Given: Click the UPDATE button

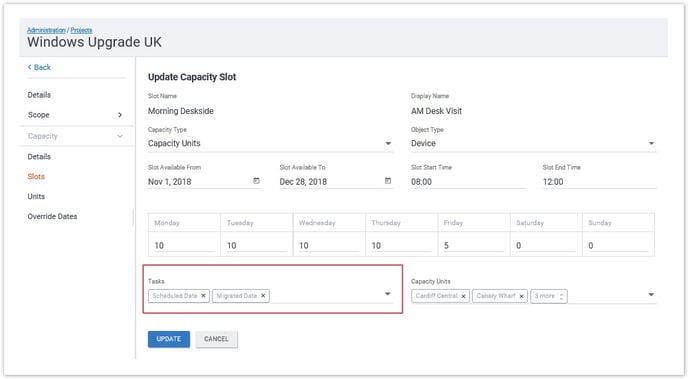Looking at the screenshot, I should tap(169, 339).
